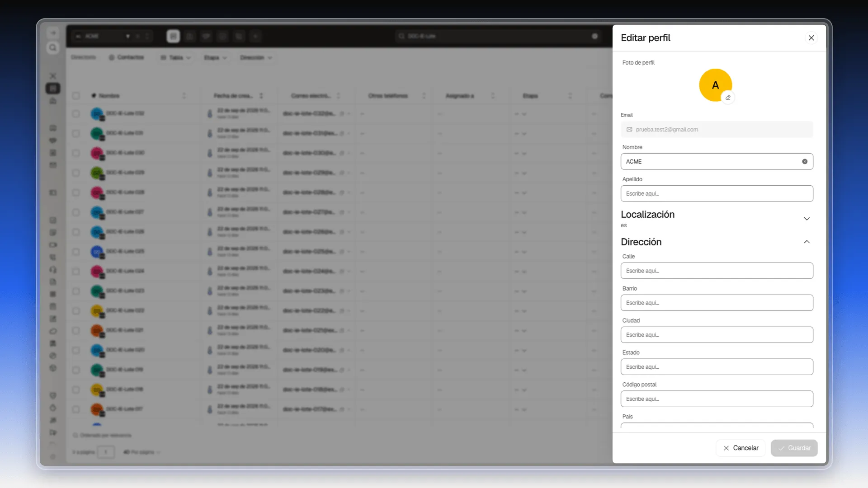
Task: Click the yellow avatar with letter A
Action: tap(715, 85)
